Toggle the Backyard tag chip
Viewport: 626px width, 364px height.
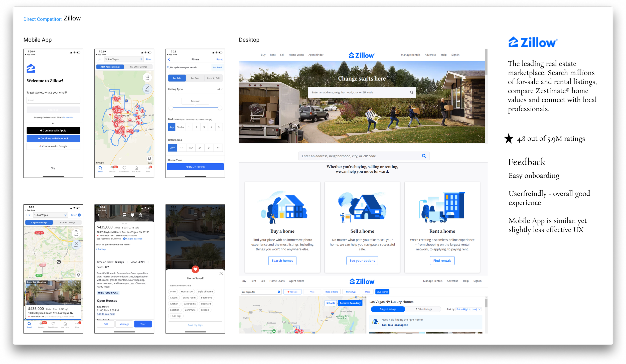point(206,304)
